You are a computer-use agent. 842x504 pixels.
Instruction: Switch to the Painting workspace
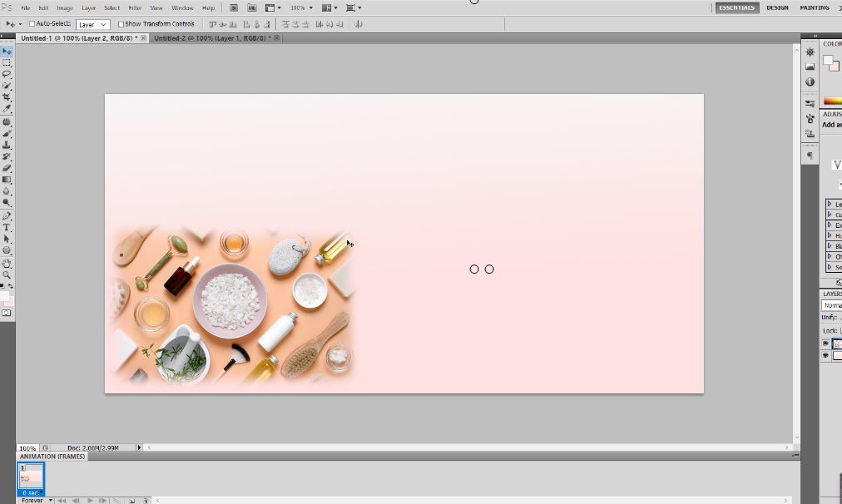814,7
